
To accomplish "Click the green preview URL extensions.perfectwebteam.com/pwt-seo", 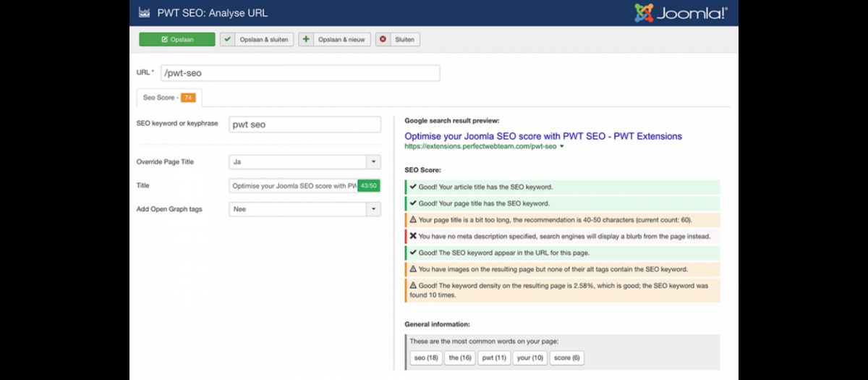I will click(x=480, y=146).
